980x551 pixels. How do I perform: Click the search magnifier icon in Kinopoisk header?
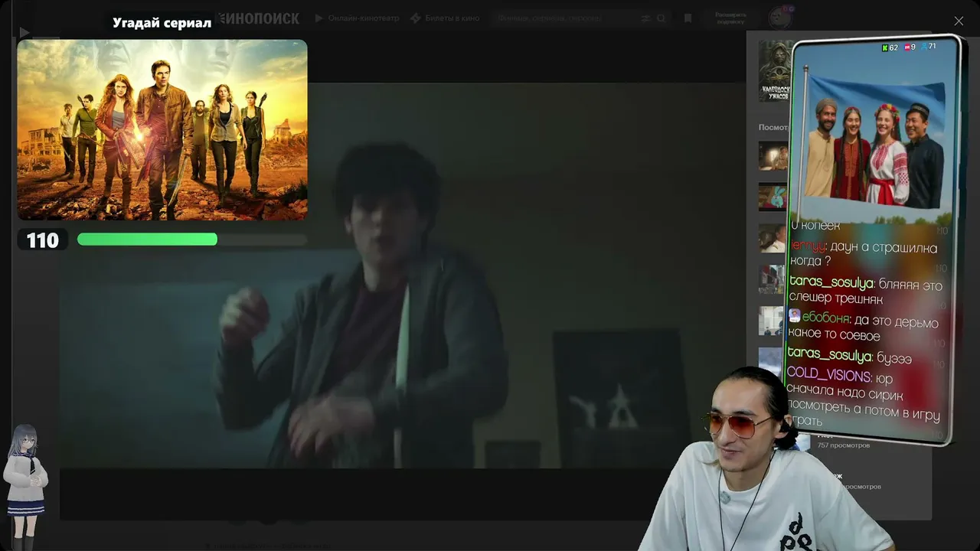tap(661, 18)
